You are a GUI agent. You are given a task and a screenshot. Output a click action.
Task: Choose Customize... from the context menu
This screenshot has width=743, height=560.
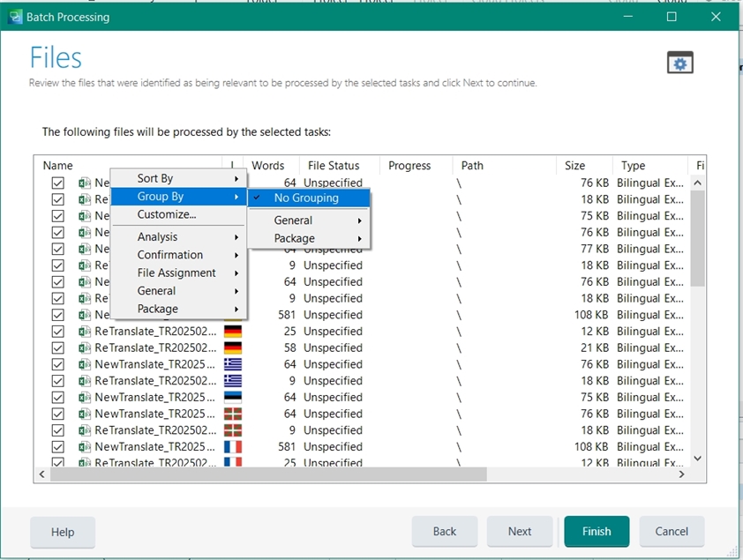tap(178, 214)
